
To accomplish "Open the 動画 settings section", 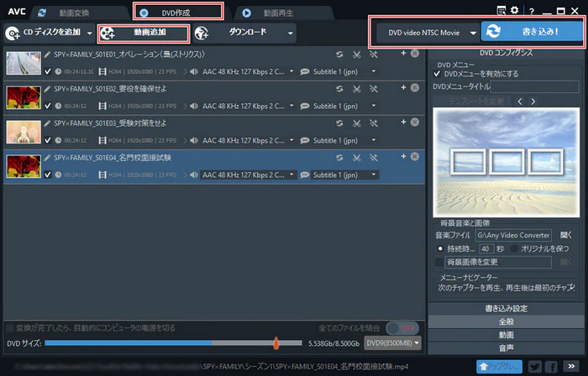I will point(506,335).
